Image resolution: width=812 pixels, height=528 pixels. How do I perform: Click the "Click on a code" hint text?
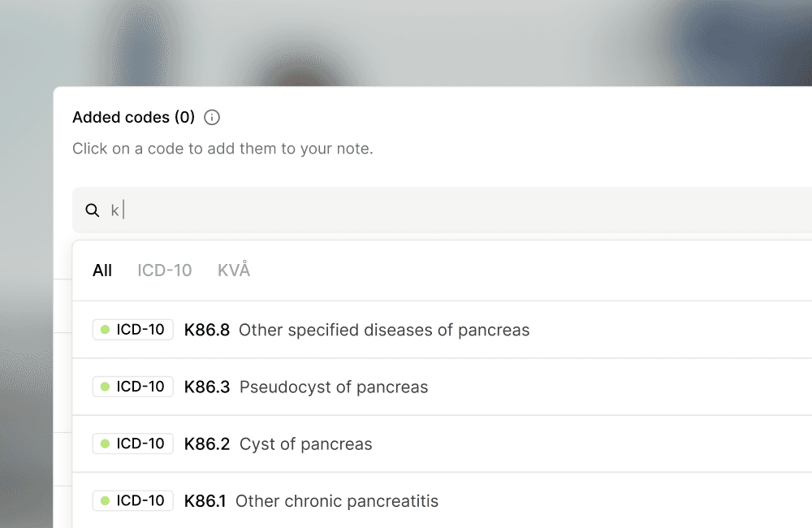(222, 149)
